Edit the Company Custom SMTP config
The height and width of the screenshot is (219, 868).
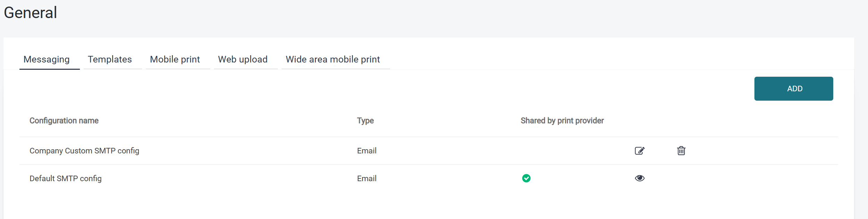pos(639,151)
